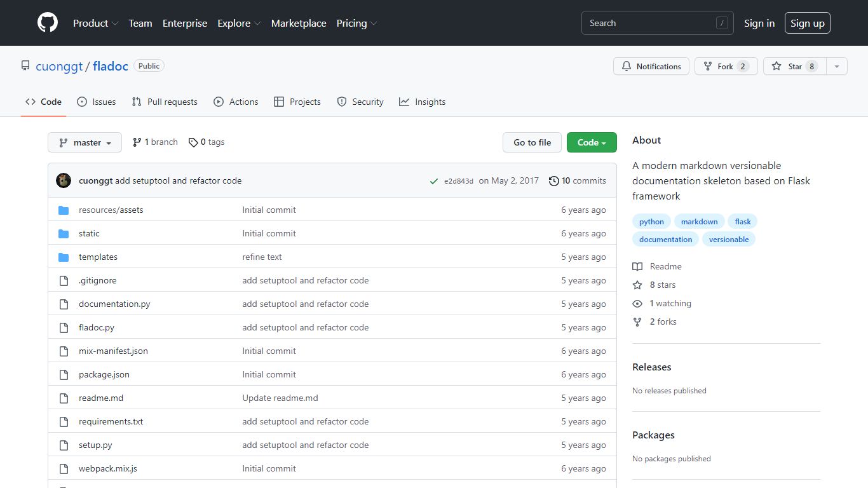
Task: Click the history clock icon beside 10 commits
Action: tap(554, 180)
